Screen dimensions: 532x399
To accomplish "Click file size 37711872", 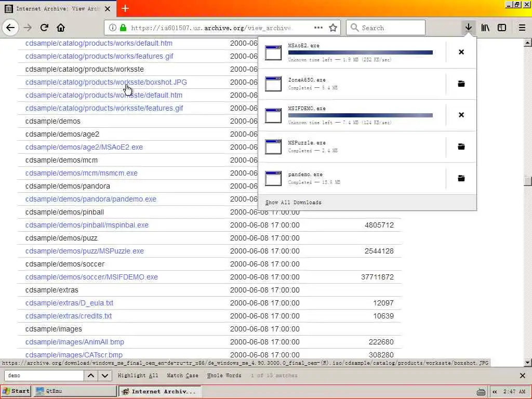I will (377, 277).
